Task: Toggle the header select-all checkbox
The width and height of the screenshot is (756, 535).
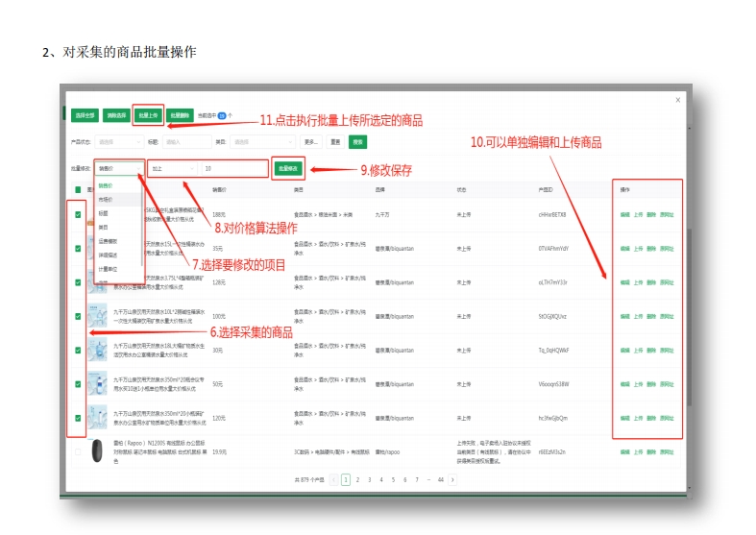Action: [78, 190]
